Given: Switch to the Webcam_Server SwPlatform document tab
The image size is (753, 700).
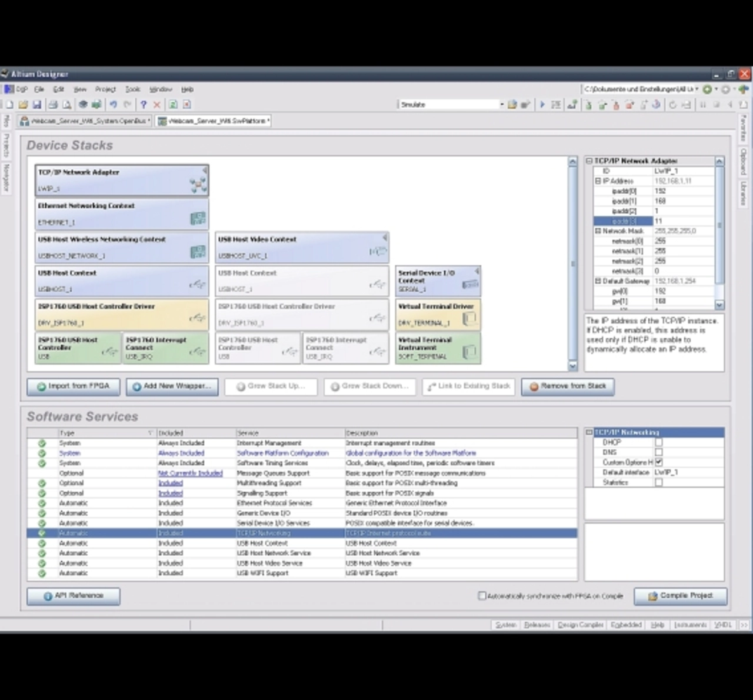Looking at the screenshot, I should pyautogui.click(x=214, y=121).
